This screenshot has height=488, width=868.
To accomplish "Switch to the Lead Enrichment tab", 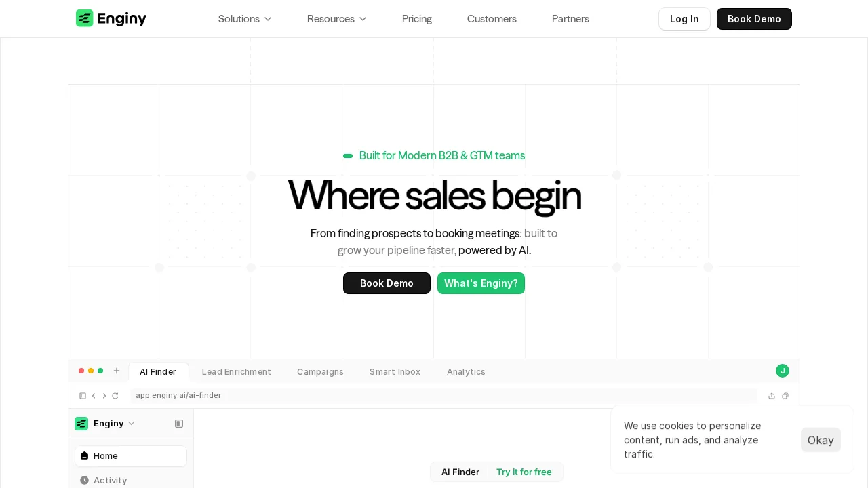I will tap(237, 371).
